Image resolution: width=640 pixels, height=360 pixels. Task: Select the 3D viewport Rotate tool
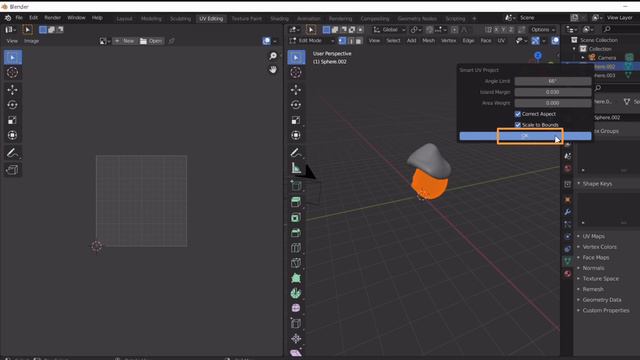pos(296,104)
